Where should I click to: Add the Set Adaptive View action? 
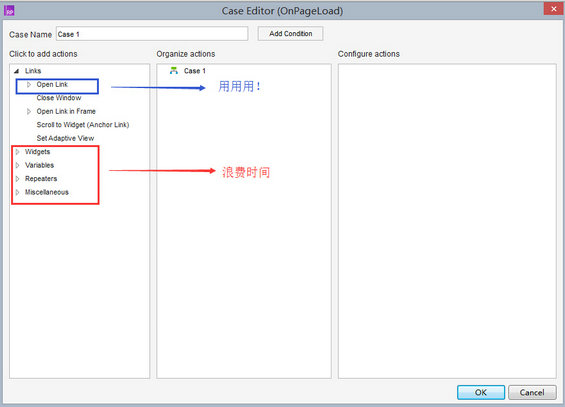point(65,138)
